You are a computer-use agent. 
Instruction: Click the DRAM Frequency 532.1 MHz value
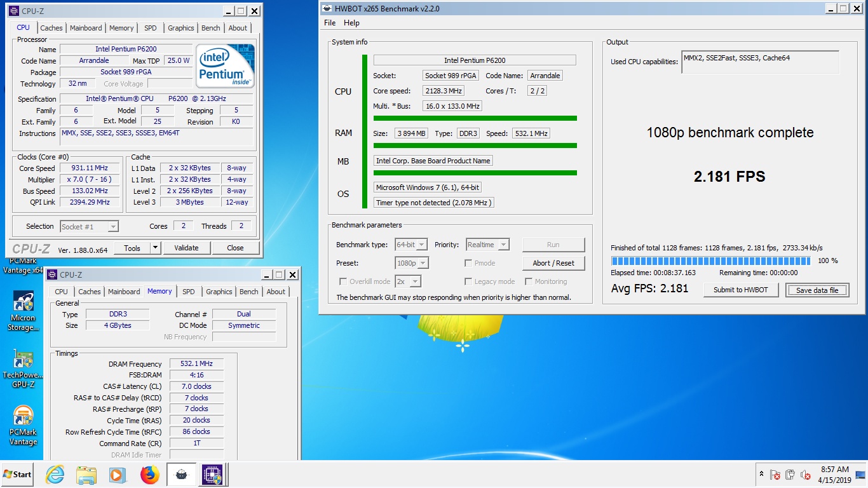[196, 363]
